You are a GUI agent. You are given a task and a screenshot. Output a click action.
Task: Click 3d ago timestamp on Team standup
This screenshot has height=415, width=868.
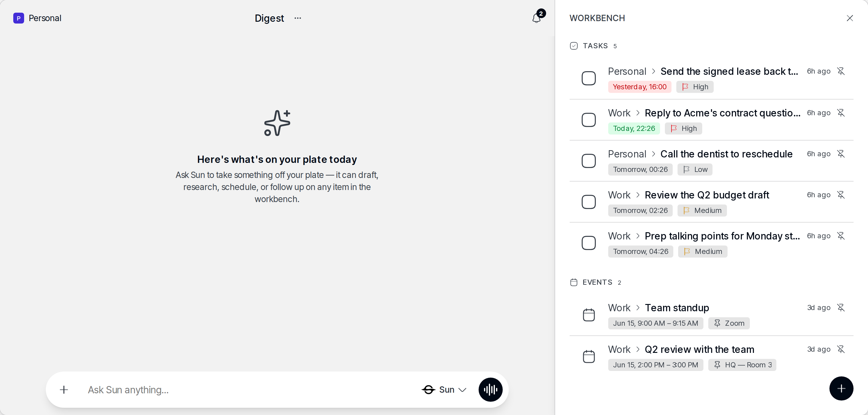[x=819, y=307]
